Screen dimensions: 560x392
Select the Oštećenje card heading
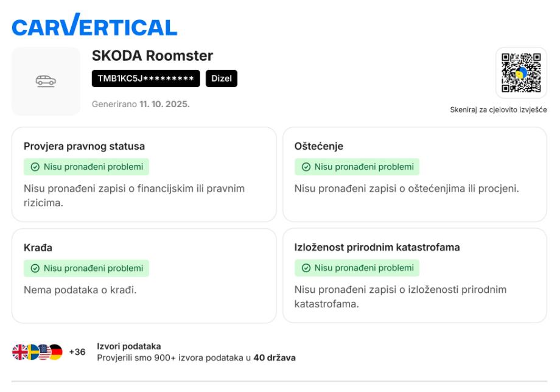pyautogui.click(x=319, y=146)
